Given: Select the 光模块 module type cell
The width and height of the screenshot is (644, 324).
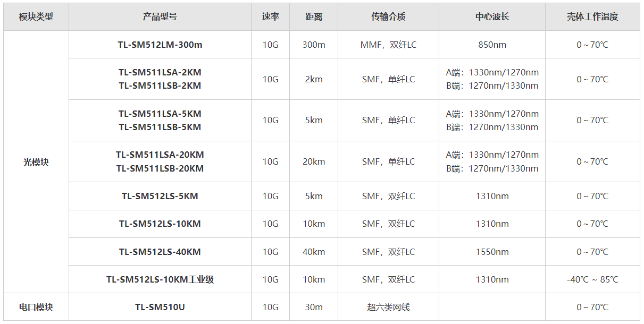Looking at the screenshot, I should [36, 162].
